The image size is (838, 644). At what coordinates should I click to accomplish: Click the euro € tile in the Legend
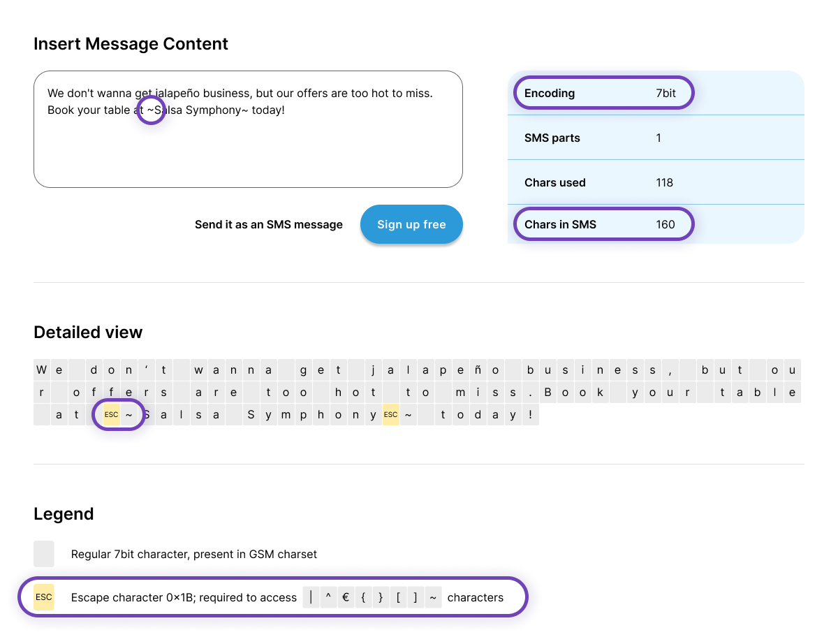[x=346, y=597]
